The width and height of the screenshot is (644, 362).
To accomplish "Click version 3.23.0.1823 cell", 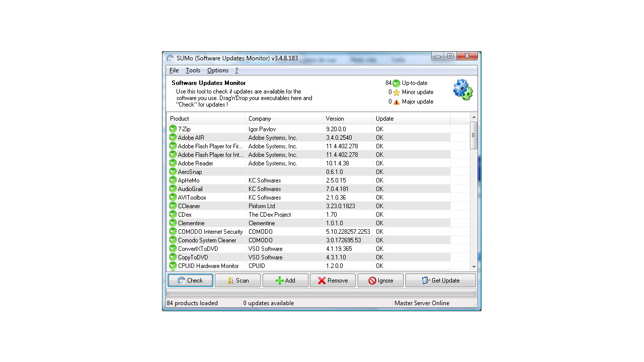I will pyautogui.click(x=341, y=206).
